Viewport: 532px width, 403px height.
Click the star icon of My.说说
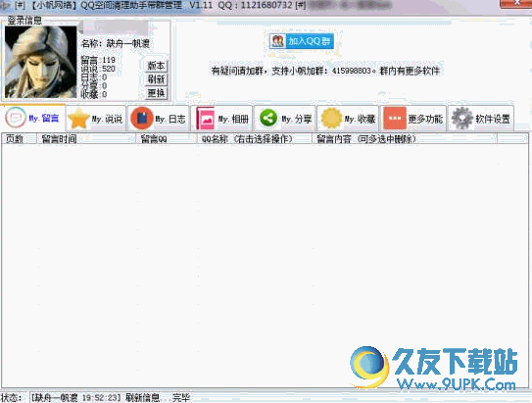78,119
